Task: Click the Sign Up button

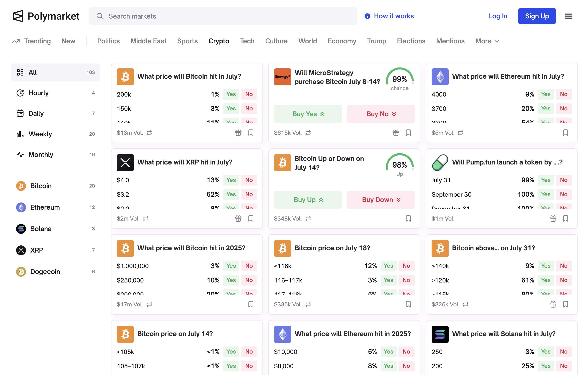Action: 537,16
